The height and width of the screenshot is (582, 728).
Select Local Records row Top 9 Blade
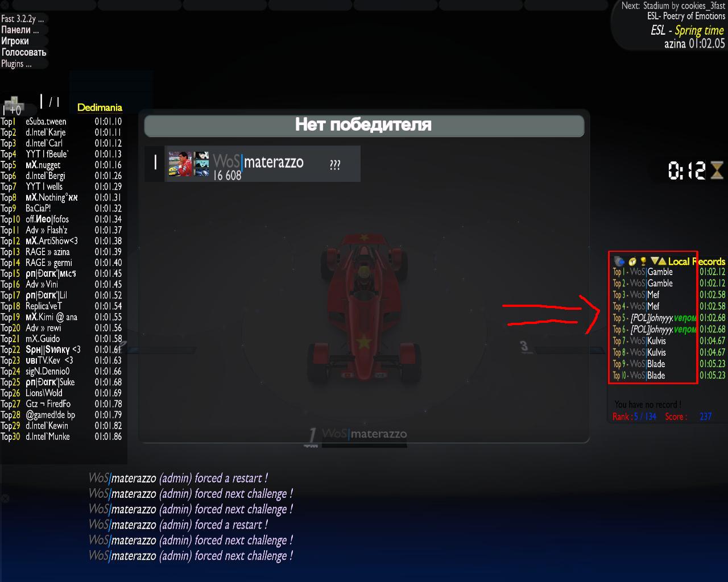pyautogui.click(x=669, y=364)
